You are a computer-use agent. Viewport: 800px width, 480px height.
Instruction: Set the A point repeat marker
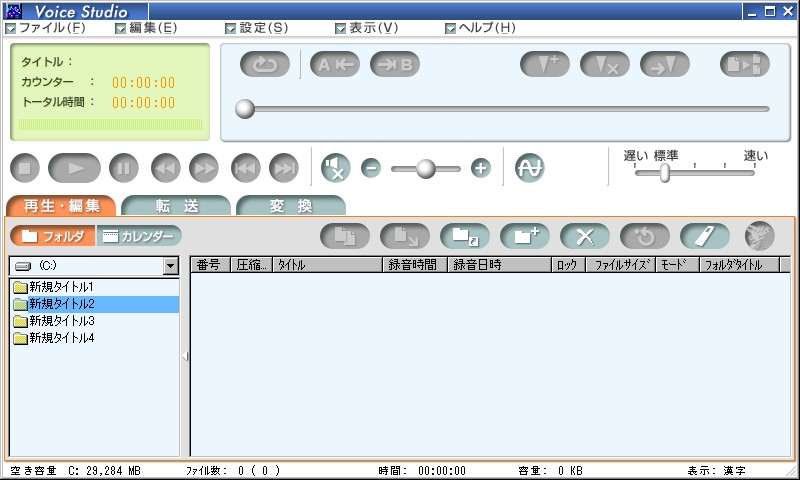(x=335, y=64)
